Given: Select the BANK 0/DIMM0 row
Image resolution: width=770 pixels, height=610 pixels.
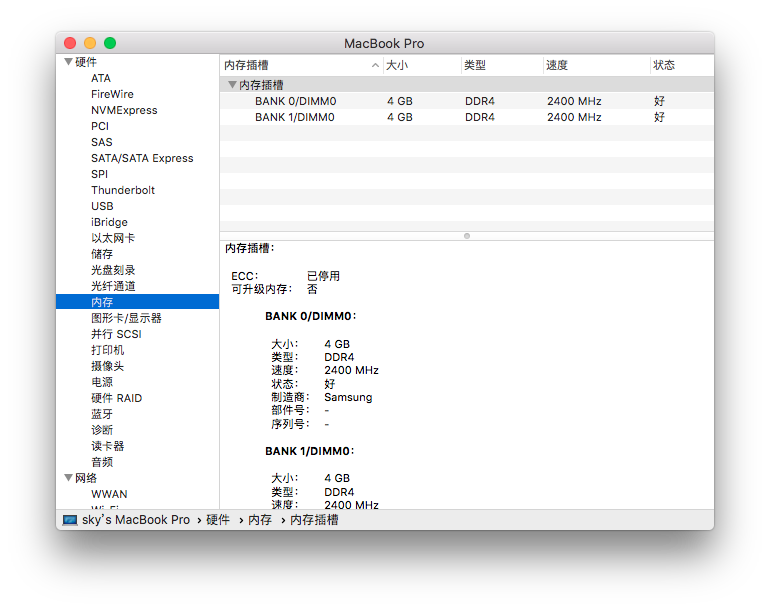Looking at the screenshot, I should click(467, 101).
